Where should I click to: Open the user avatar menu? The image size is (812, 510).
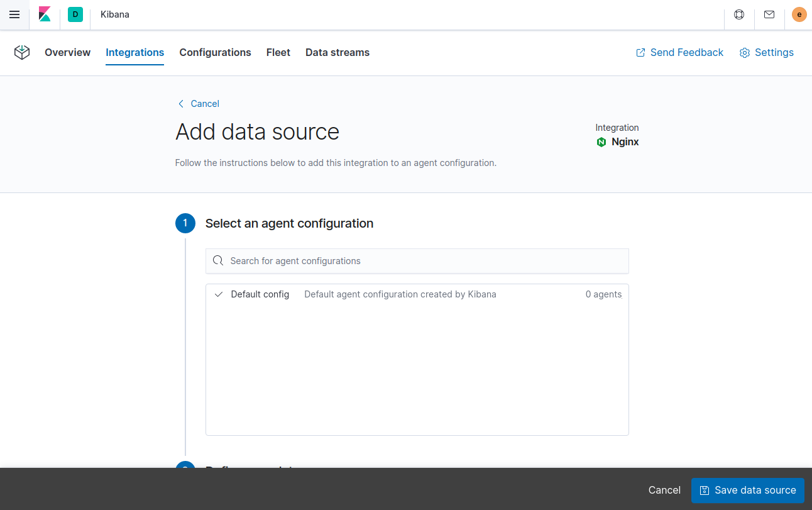pyautogui.click(x=799, y=14)
